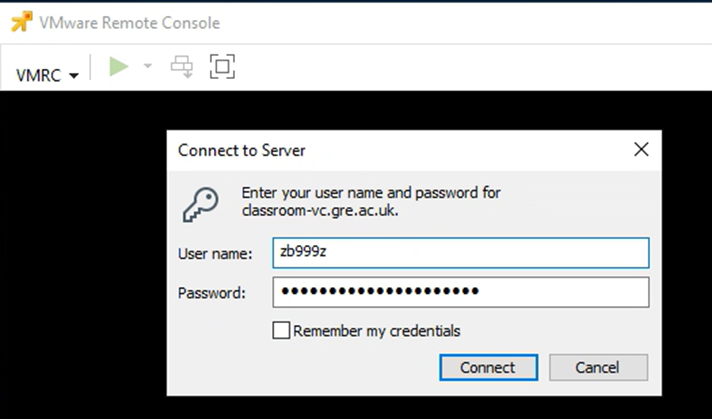Expand the power options arrow beside play
This screenshot has height=419, width=712.
(148, 67)
